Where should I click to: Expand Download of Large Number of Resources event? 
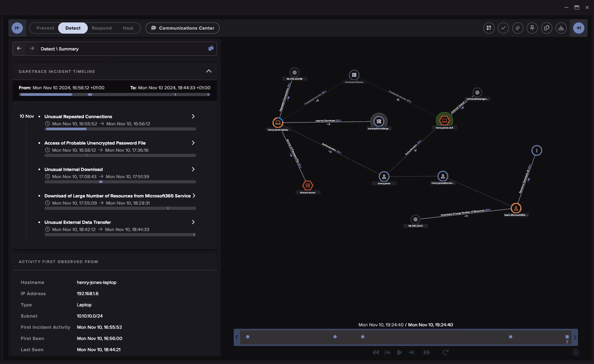click(x=194, y=195)
